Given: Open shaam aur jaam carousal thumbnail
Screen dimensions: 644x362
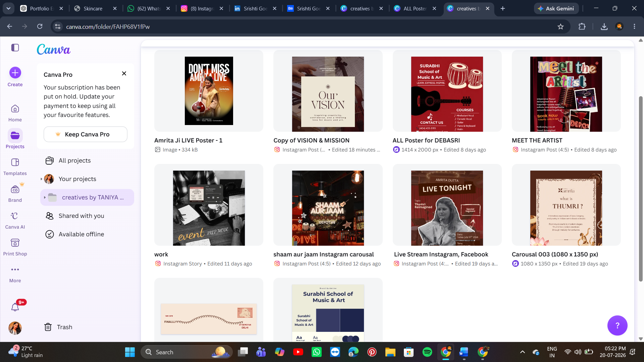Looking at the screenshot, I should (x=328, y=205).
